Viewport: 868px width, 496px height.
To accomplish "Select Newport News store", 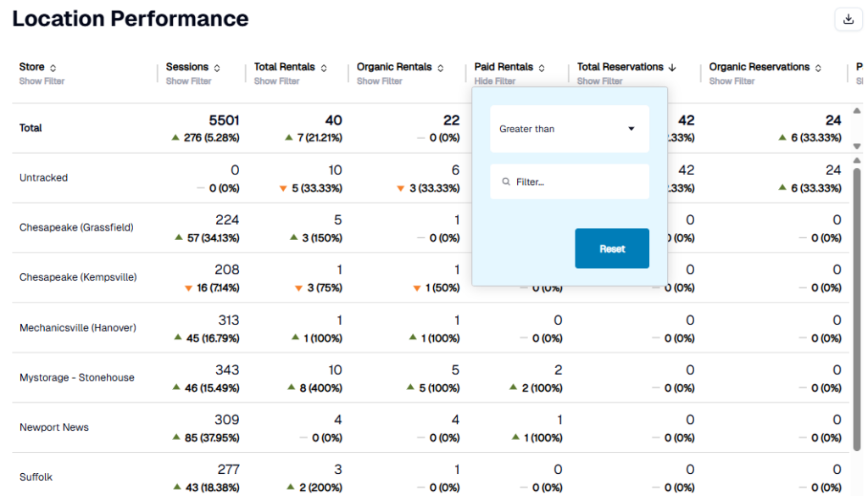I will (54, 427).
